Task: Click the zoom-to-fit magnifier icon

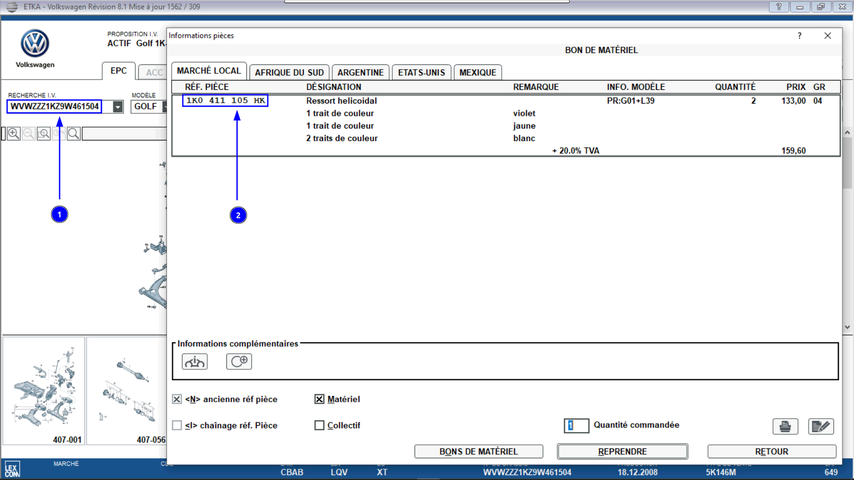Action: pos(44,133)
